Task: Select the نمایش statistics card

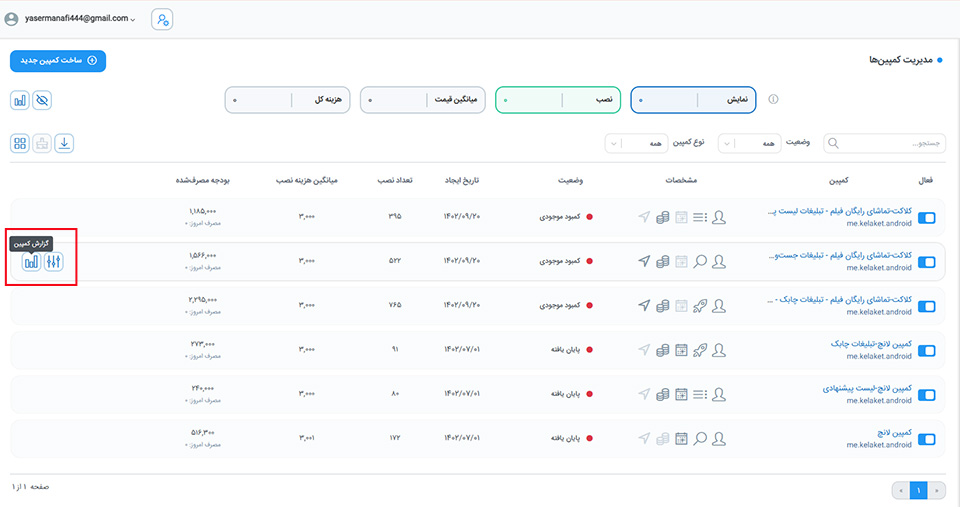Action: click(x=694, y=100)
